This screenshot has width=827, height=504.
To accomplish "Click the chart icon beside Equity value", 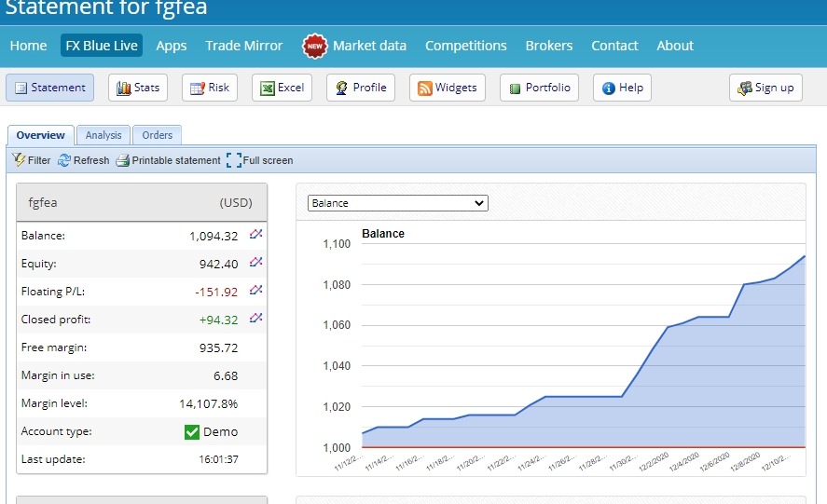I will pos(256,263).
